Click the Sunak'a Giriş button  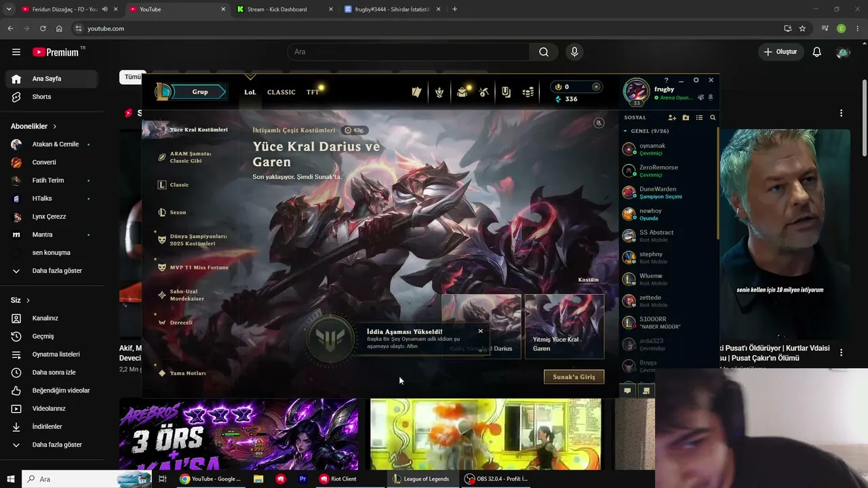(574, 377)
